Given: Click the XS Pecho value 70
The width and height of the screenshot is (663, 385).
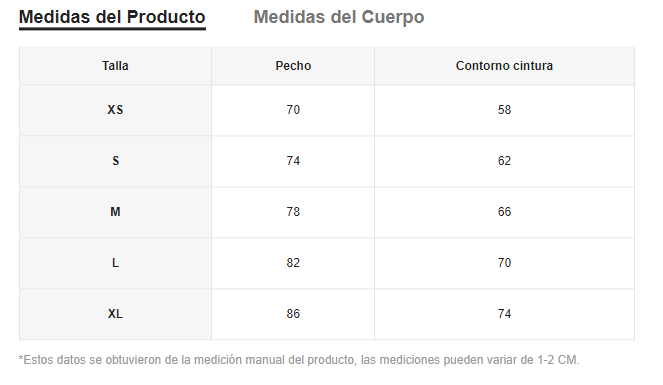Looking at the screenshot, I should click(293, 110).
